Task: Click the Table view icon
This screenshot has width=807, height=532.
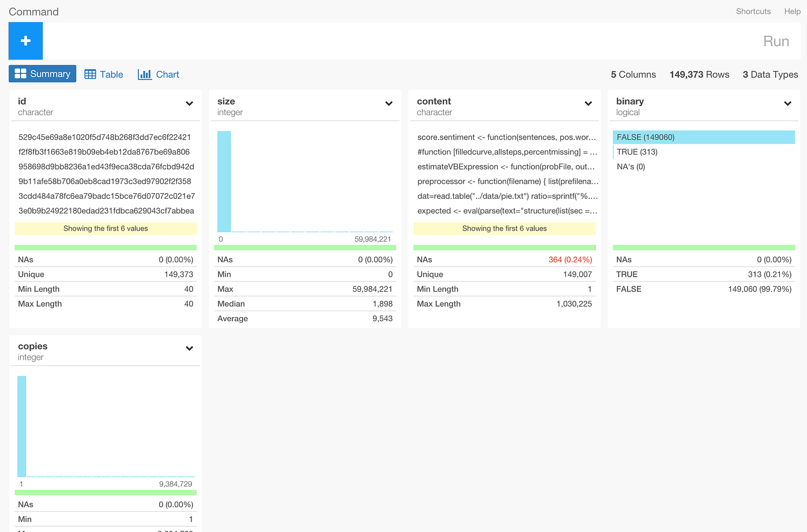Action: (x=90, y=74)
